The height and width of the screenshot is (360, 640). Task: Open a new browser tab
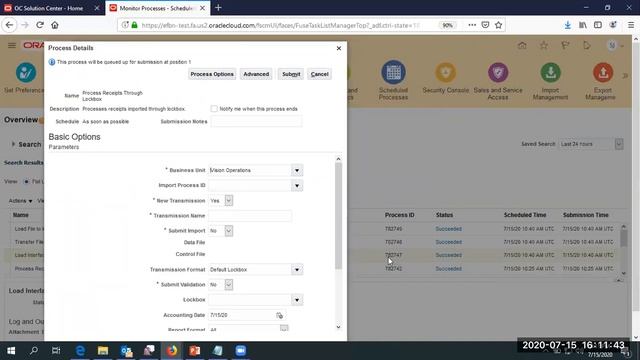pos(218,8)
